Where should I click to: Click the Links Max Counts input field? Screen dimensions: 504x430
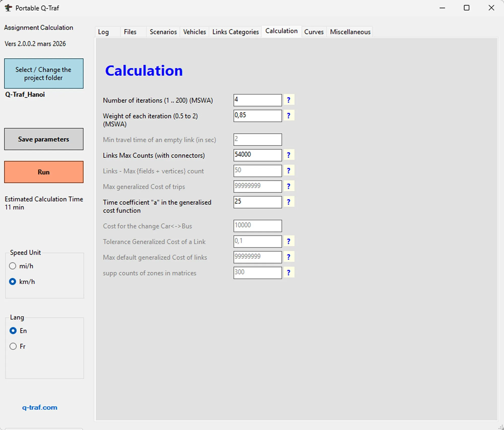[x=257, y=155]
